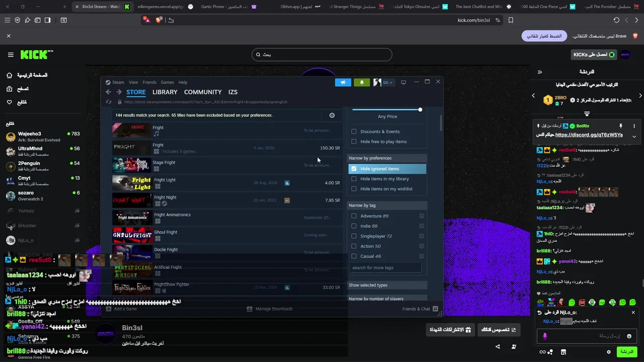644x362 pixels.
Task: Expand Show selected types section
Action: (x=387, y=285)
